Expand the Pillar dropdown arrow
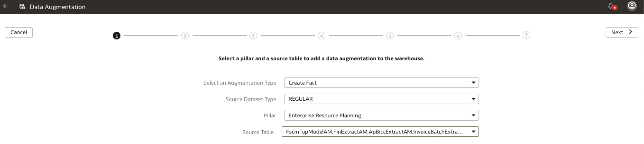The width and height of the screenshot is (644, 144). click(x=473, y=115)
